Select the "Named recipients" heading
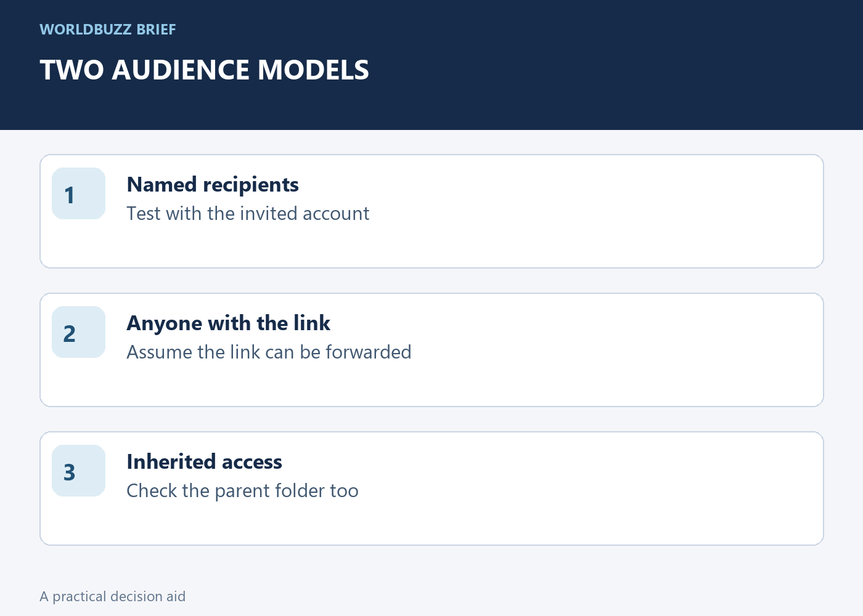 click(213, 185)
